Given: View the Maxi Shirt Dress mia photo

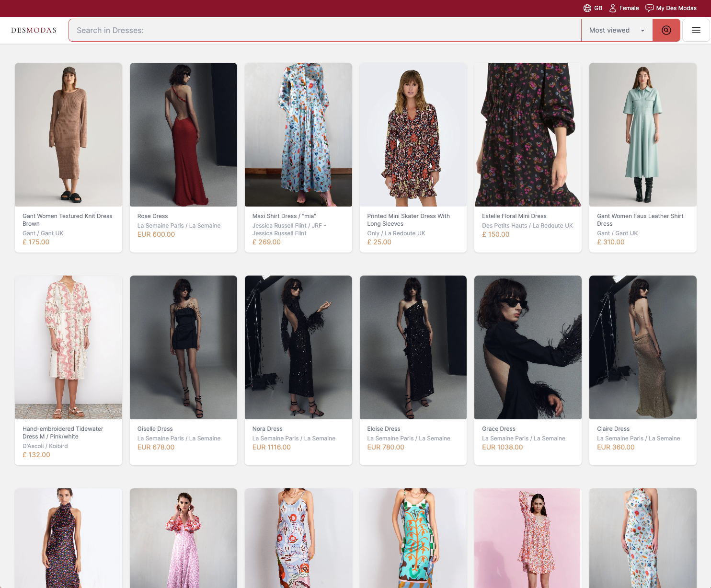Looking at the screenshot, I should click(x=298, y=135).
